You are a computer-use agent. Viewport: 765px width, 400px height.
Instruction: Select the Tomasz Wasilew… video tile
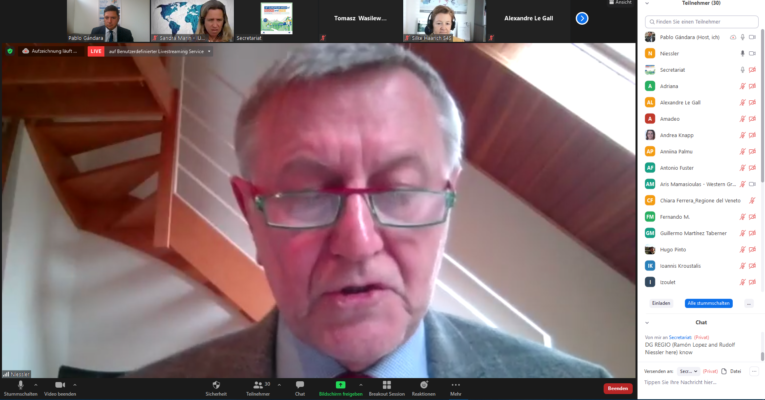coord(360,21)
